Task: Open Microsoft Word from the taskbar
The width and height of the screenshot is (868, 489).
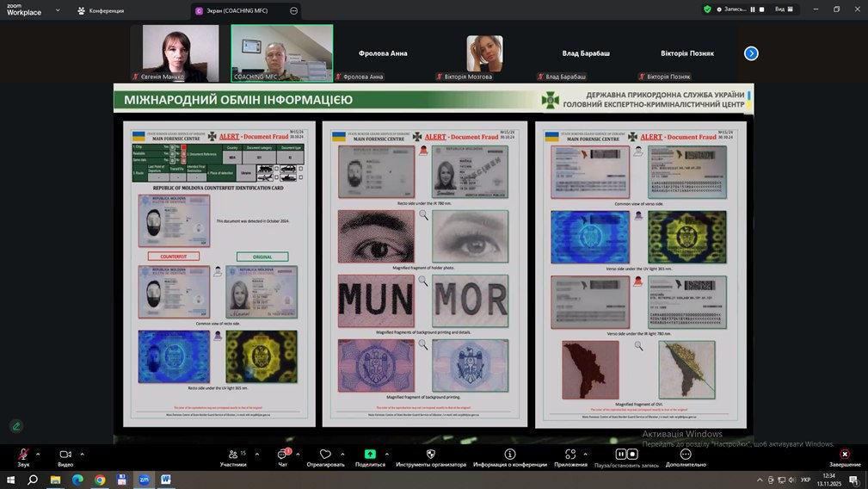Action: tap(166, 480)
